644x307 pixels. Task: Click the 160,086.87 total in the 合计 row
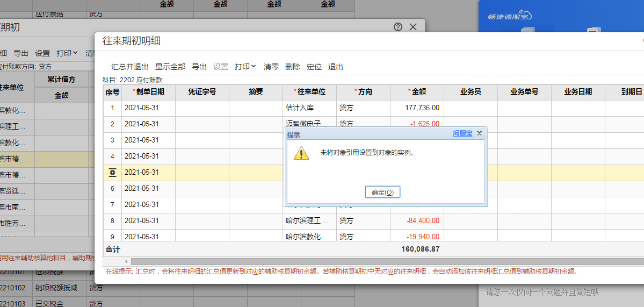click(421, 249)
